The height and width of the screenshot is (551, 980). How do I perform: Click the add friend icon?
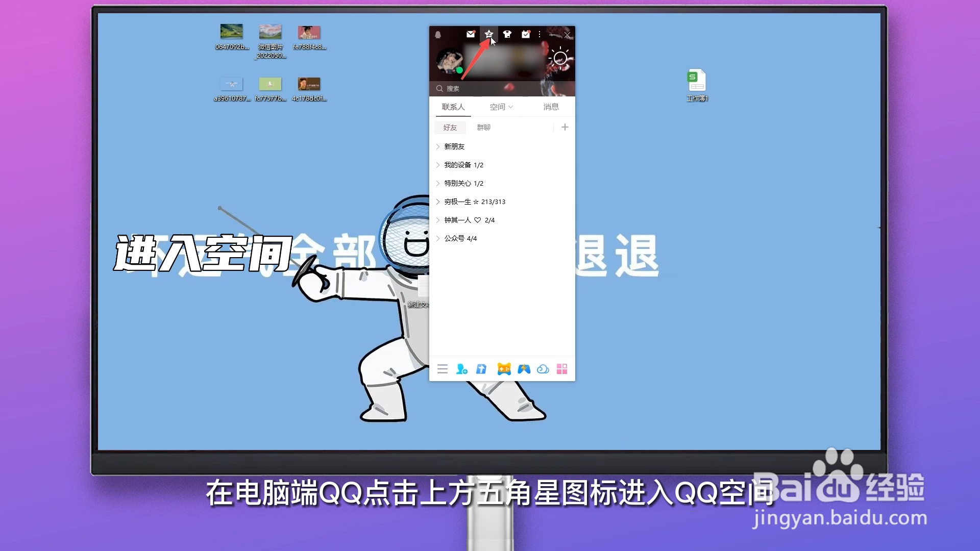tap(462, 369)
